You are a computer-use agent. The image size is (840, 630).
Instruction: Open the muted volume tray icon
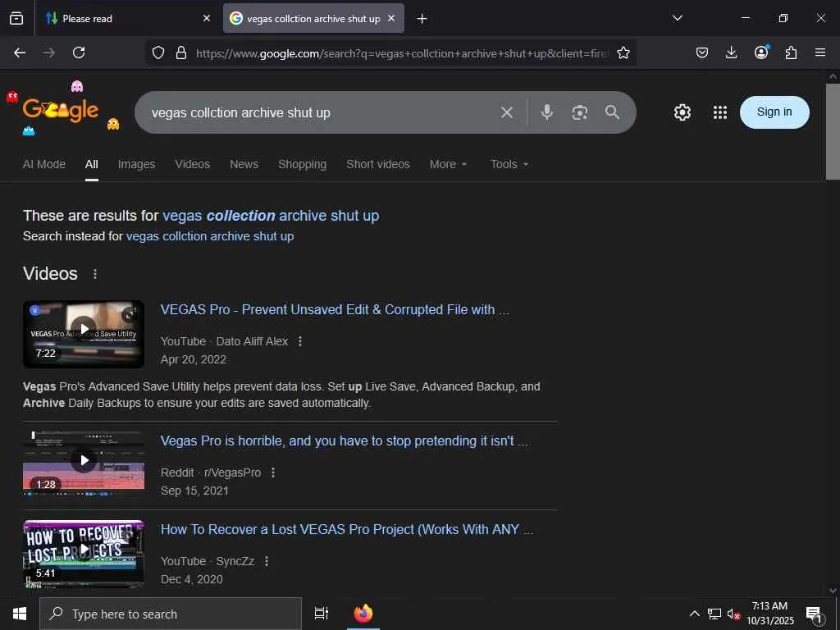(733, 614)
